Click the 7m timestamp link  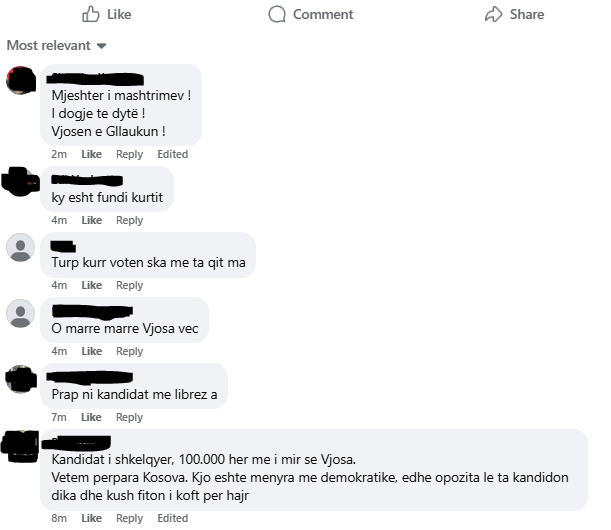[59, 417]
